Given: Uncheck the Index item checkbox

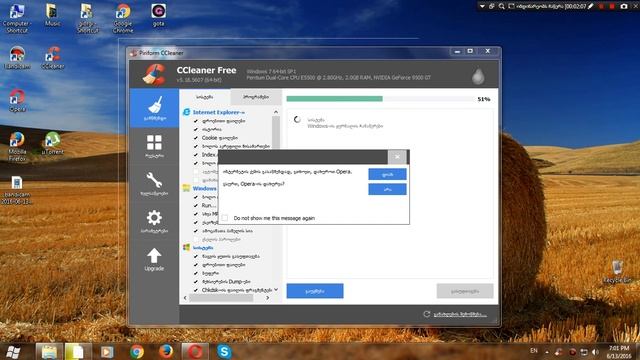Looking at the screenshot, I should tap(196, 155).
